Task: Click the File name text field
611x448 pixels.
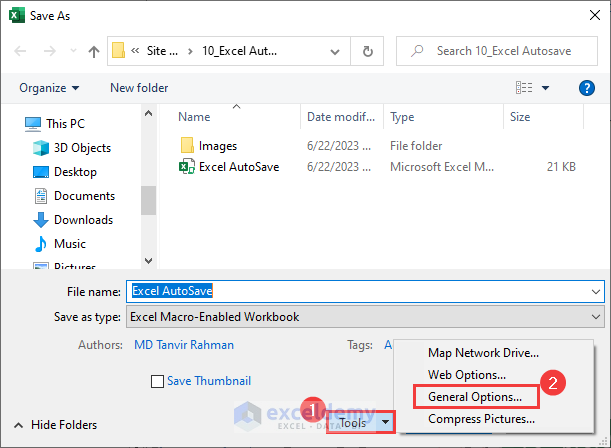Action: [360, 291]
